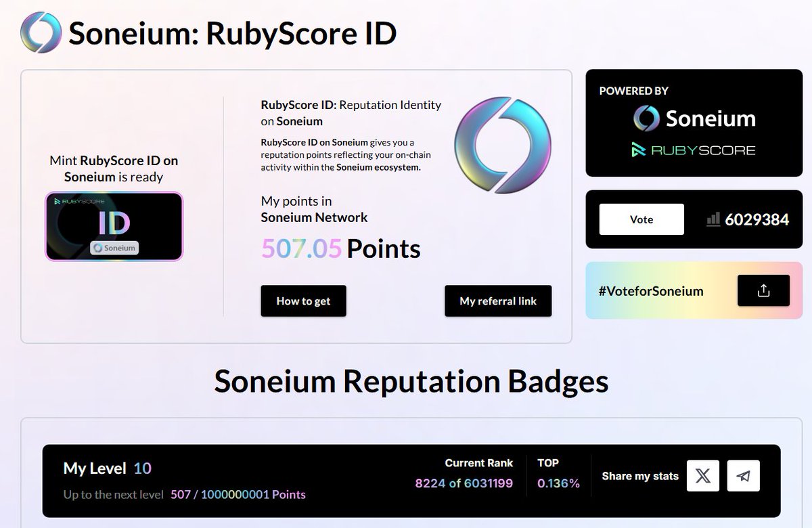Click the 507.05 Points value

(341, 248)
